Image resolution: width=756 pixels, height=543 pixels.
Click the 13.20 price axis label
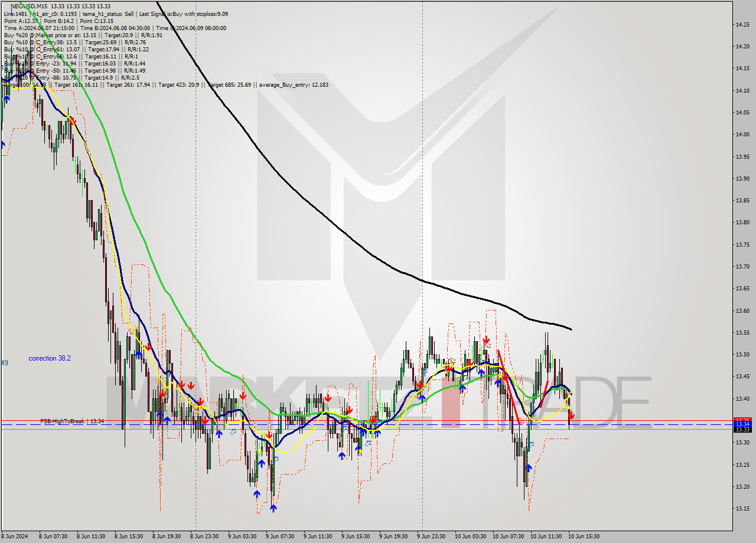tap(743, 487)
